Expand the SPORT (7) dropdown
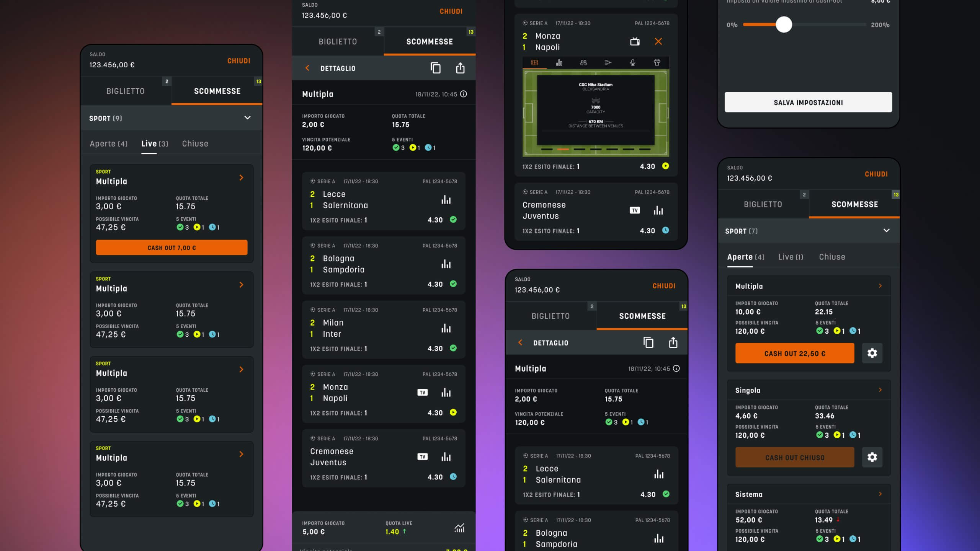The image size is (980, 551). point(886,230)
